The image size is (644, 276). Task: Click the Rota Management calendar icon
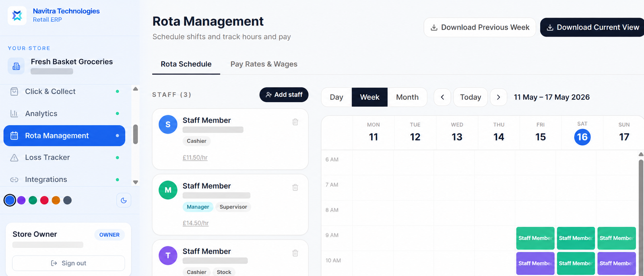coord(14,136)
